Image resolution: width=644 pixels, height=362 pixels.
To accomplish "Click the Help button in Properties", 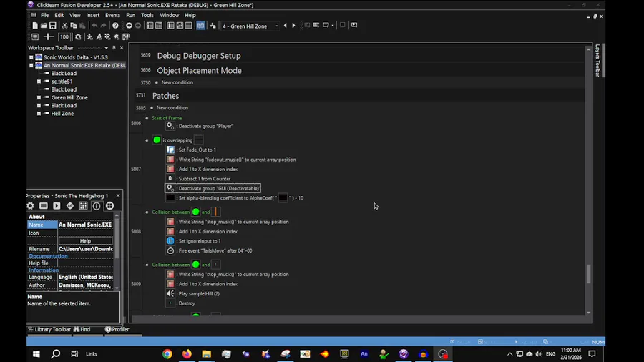I will [x=85, y=241].
